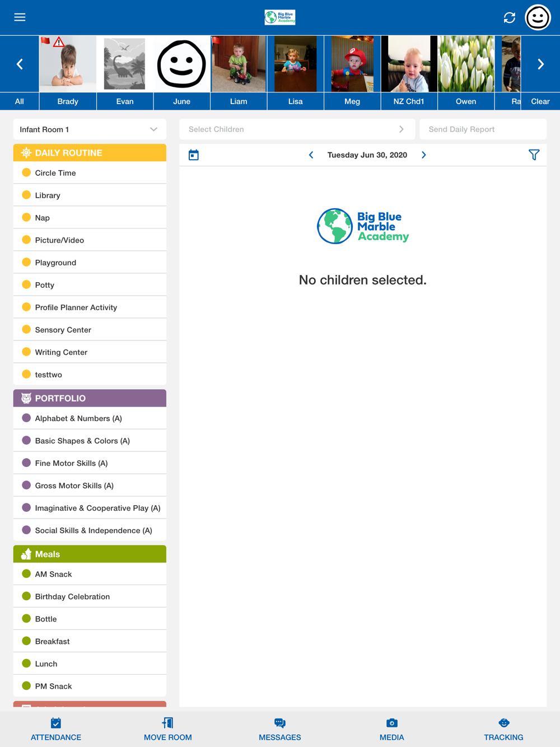Open Attendance checkmark calendar icon
This screenshot has height=747, width=560.
pyautogui.click(x=56, y=723)
